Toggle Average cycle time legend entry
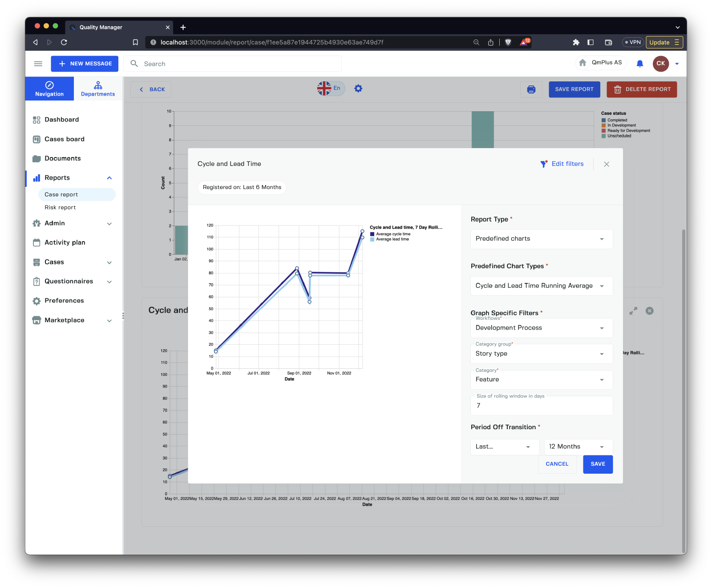 point(392,234)
